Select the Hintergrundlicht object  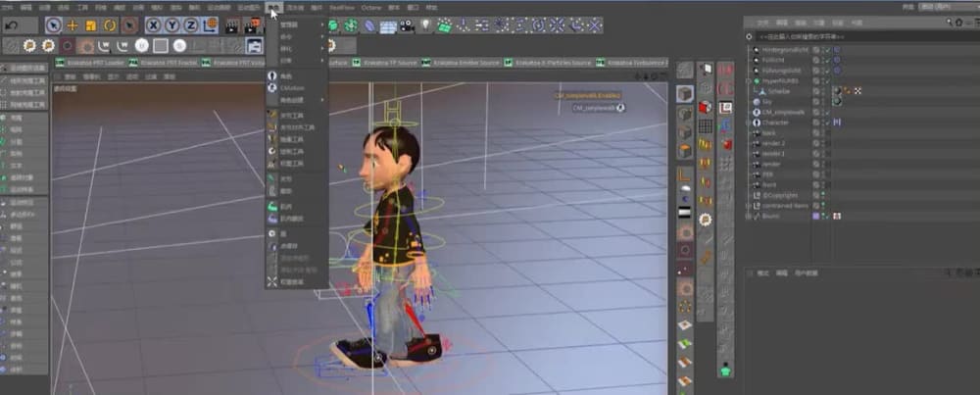pos(785,49)
